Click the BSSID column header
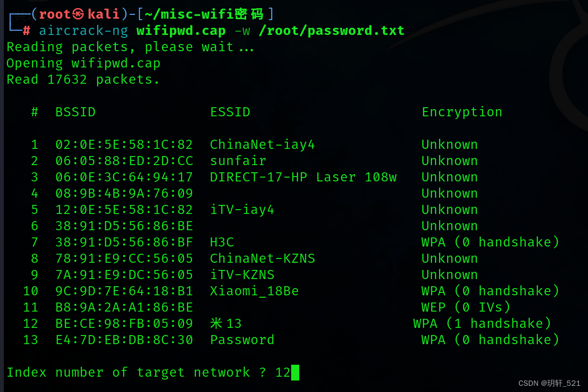The width and height of the screenshot is (588, 392). (76, 112)
